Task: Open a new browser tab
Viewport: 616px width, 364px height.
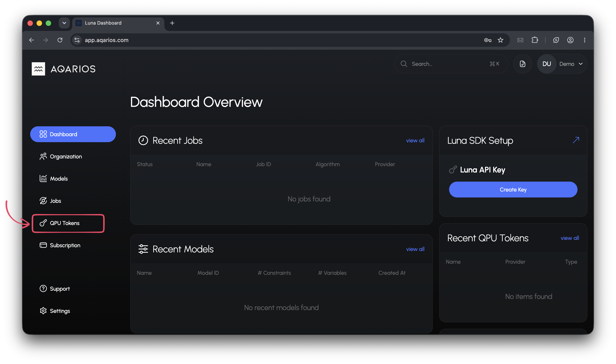Action: pos(172,23)
